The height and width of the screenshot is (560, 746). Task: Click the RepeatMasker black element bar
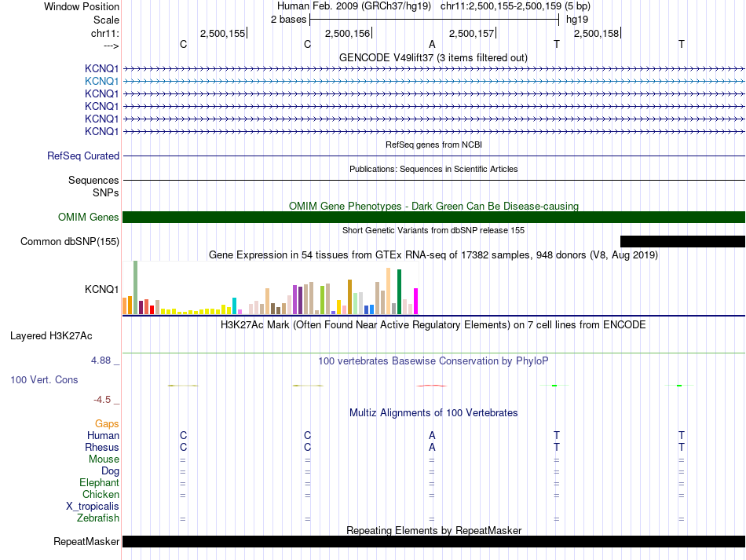pyautogui.click(x=433, y=541)
